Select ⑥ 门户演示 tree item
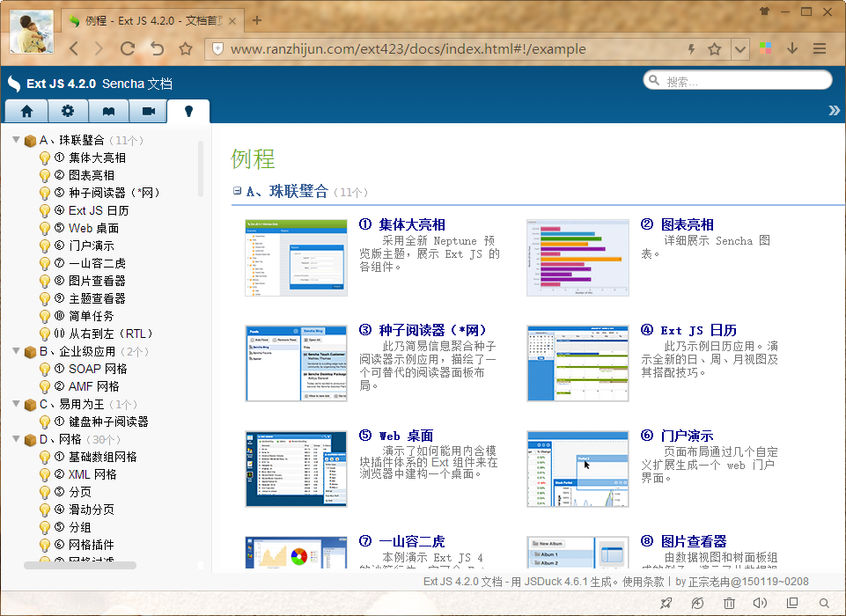This screenshot has width=846, height=616. [84, 246]
